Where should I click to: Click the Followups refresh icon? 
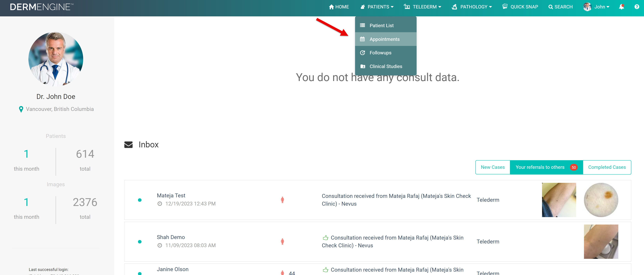362,53
